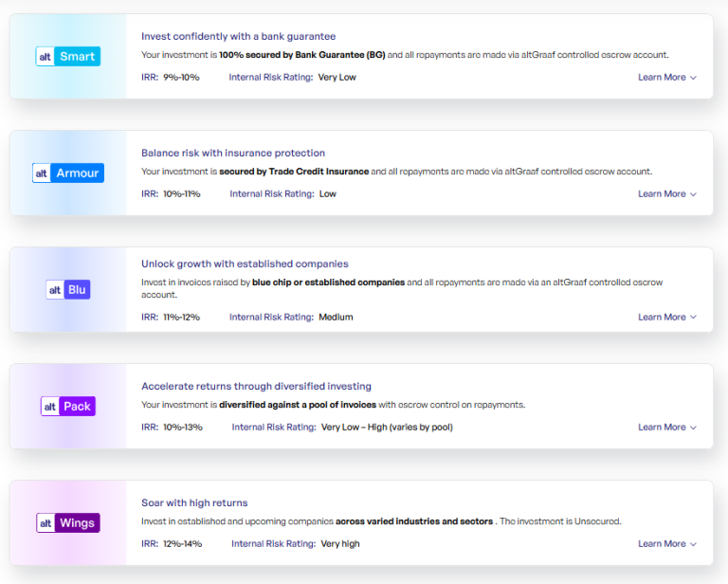Select the '10%-11%' IRR value
Screen dimensions: 728x584
(x=182, y=193)
